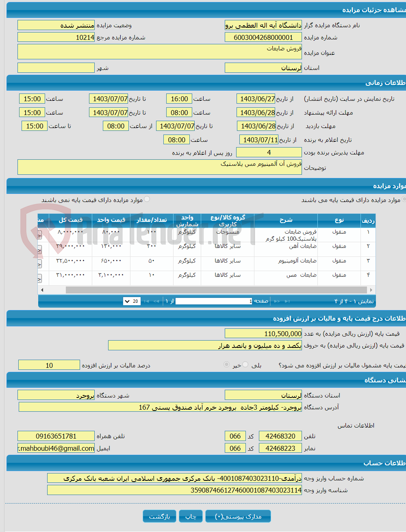Click the 'نمایش ۱ - ۴ از ۴' status text

coord(354,301)
